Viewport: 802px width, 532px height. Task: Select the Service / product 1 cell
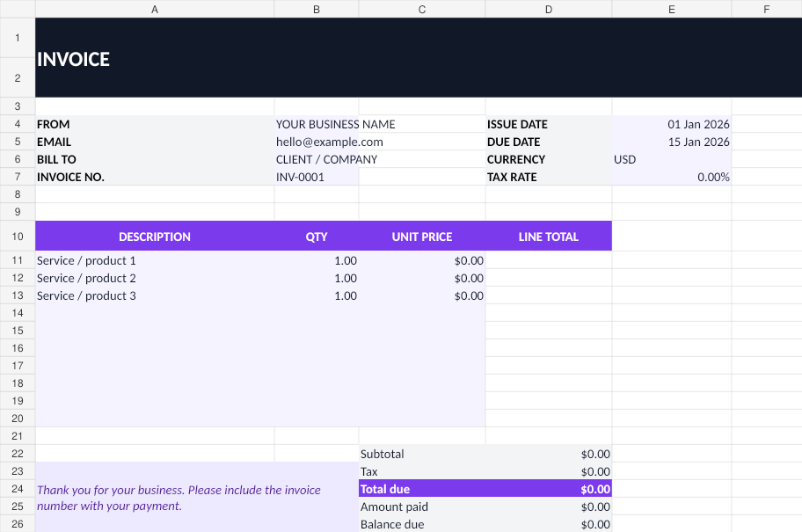coord(155,260)
